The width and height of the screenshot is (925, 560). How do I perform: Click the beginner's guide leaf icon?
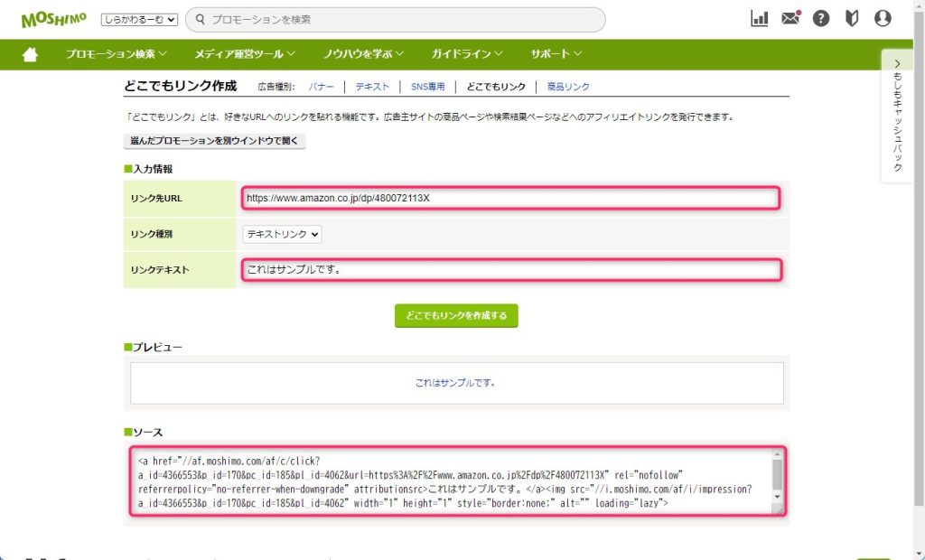point(851,19)
